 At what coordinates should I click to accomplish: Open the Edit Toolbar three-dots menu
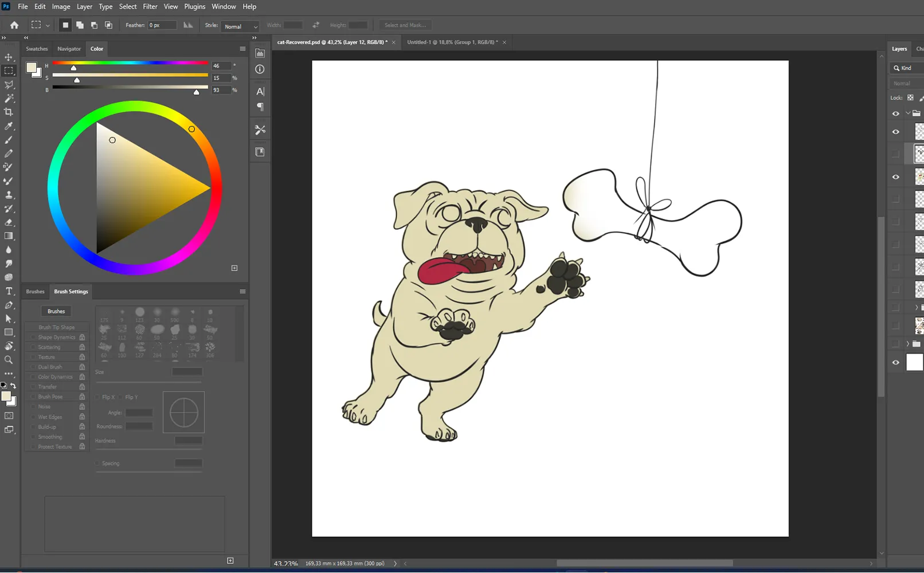tap(9, 374)
